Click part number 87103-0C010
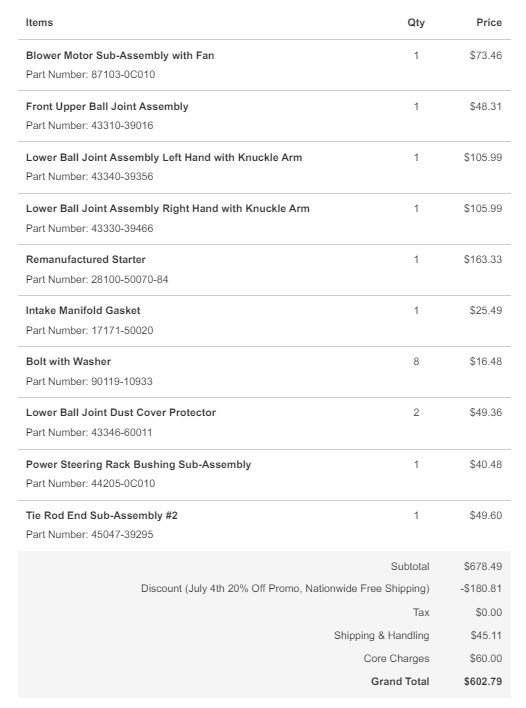The image size is (526, 708). 123,75
